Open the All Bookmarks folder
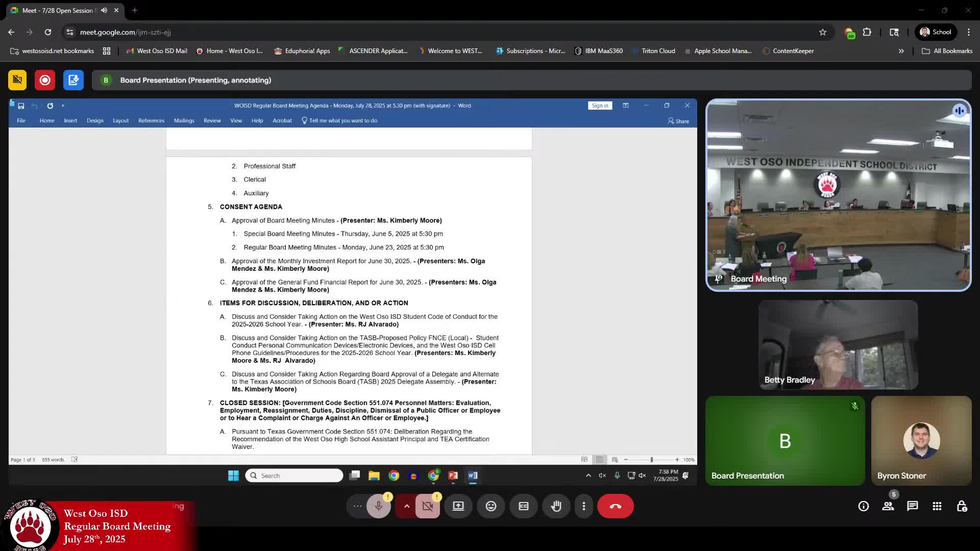Image resolution: width=980 pixels, height=551 pixels. (x=947, y=51)
